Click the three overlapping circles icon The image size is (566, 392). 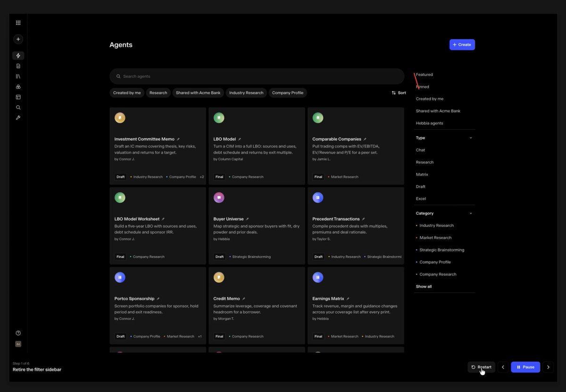tap(18, 87)
